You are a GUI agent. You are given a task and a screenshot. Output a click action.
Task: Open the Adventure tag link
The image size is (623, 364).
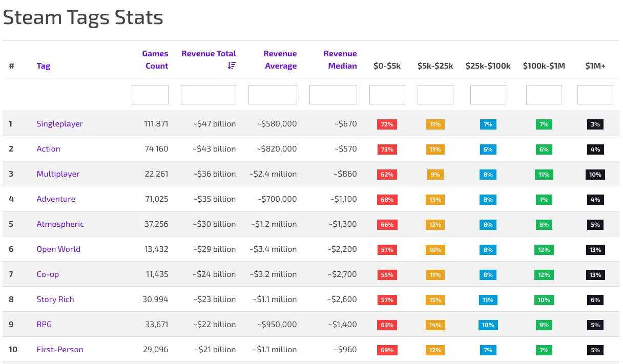(x=56, y=199)
